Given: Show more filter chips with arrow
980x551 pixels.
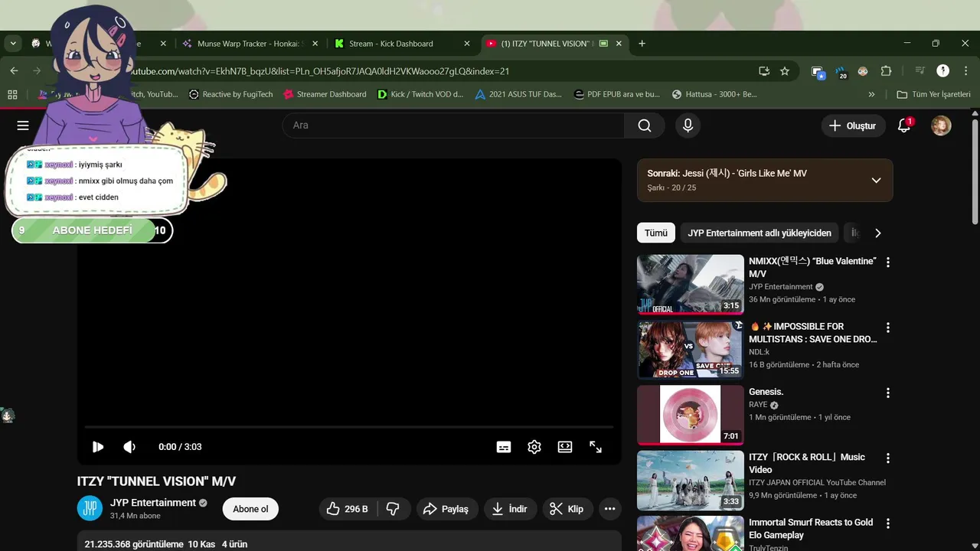Looking at the screenshot, I should click(877, 233).
